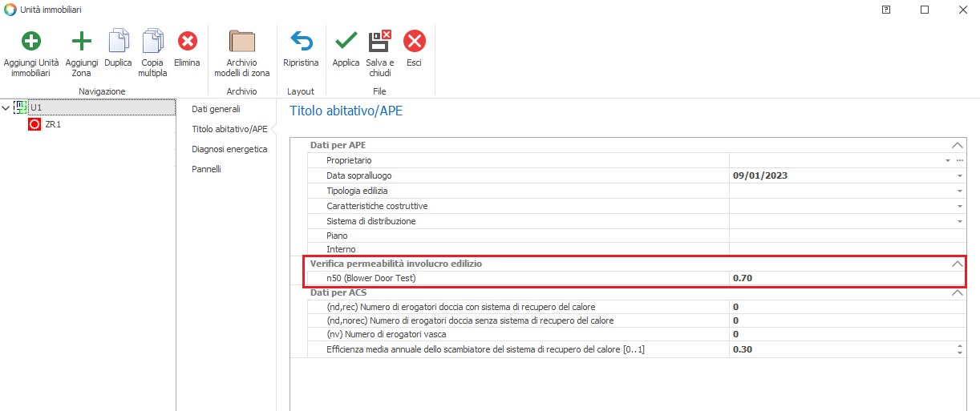The height and width of the screenshot is (411, 980).
Task: Collapse the Dati per APE section
Action: point(956,145)
